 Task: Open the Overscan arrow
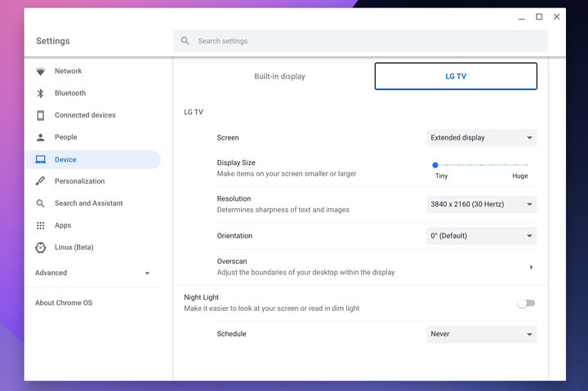(x=531, y=267)
